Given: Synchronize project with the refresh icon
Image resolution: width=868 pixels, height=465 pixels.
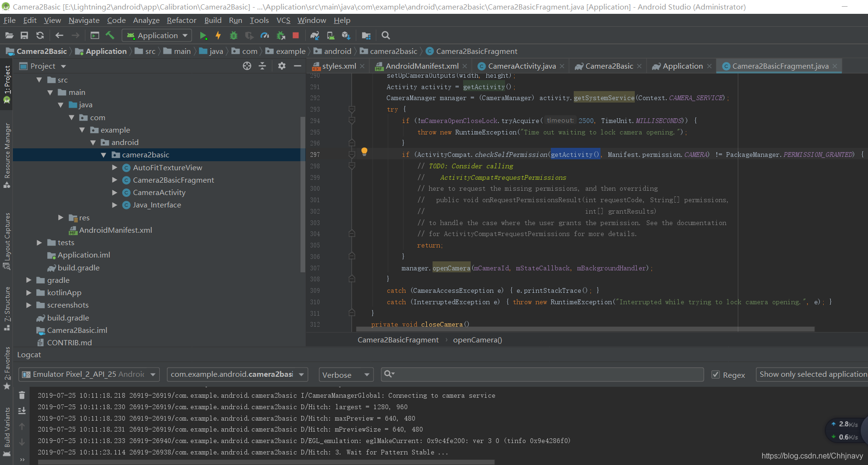Looking at the screenshot, I should pos(40,35).
